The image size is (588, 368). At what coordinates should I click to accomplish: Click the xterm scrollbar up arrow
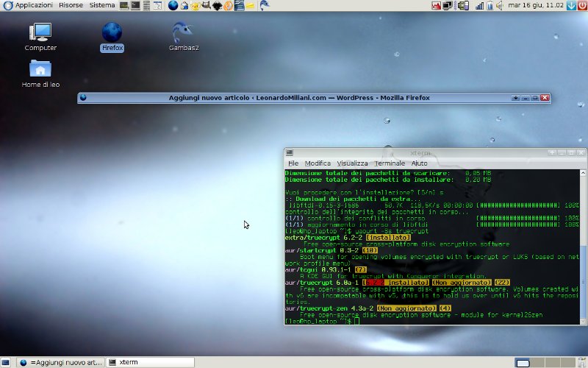coord(583,173)
